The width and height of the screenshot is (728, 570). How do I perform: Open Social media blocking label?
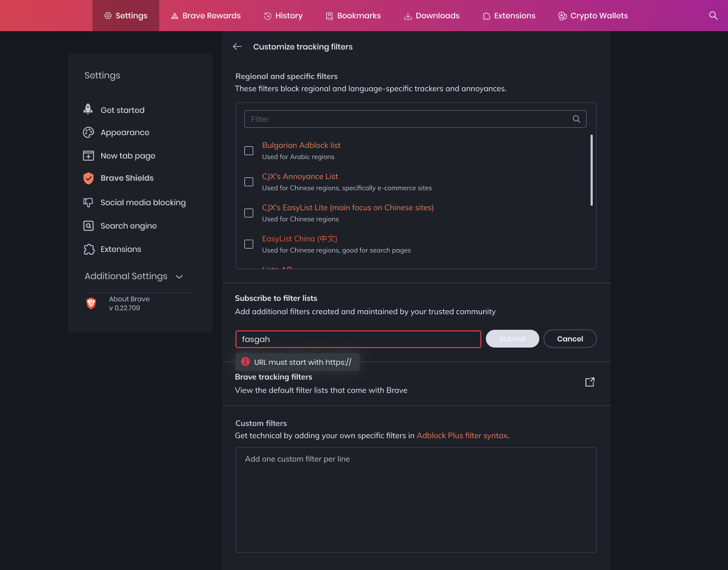point(143,202)
